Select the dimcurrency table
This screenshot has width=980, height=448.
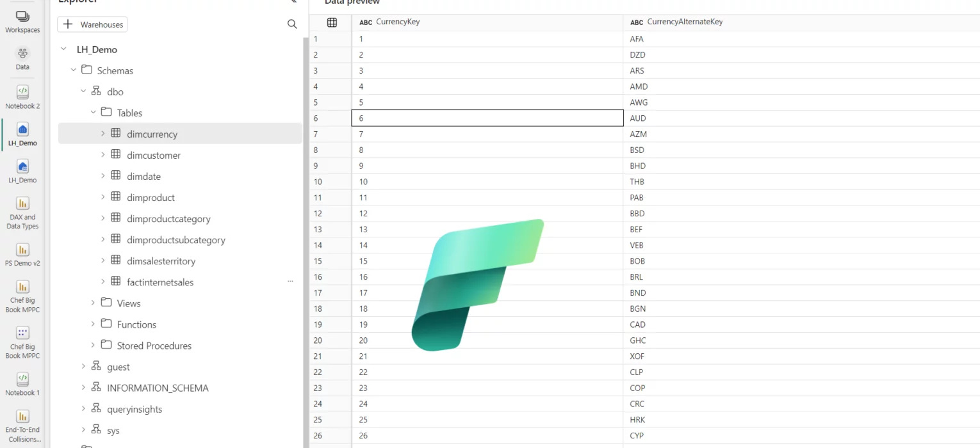[x=180, y=134]
